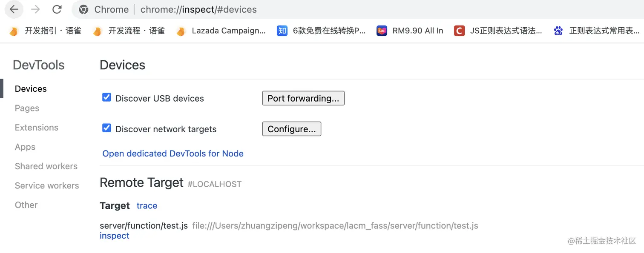Viewport: 644px width, 253px height.
Task: Click the browser forward arrow
Action: click(x=35, y=9)
